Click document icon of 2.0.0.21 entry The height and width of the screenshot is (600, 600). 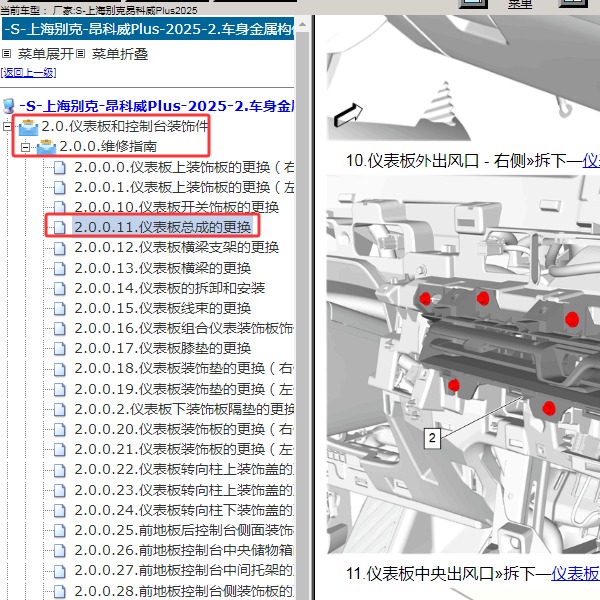tap(60, 449)
